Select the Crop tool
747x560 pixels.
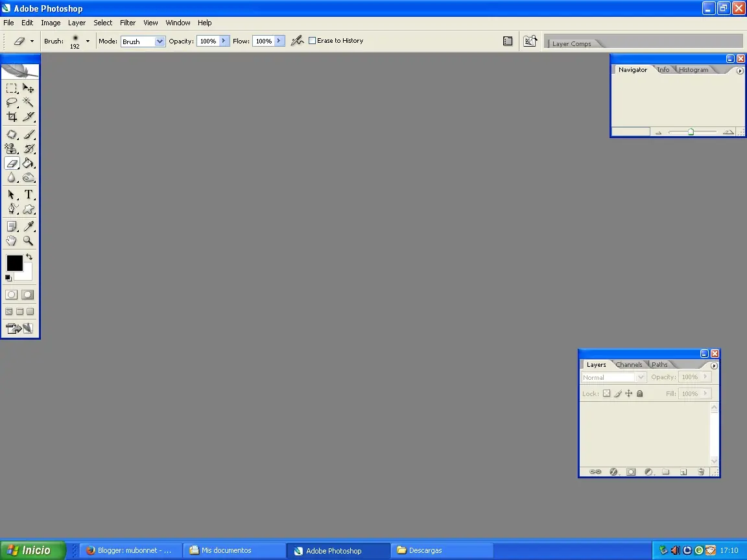(10, 117)
